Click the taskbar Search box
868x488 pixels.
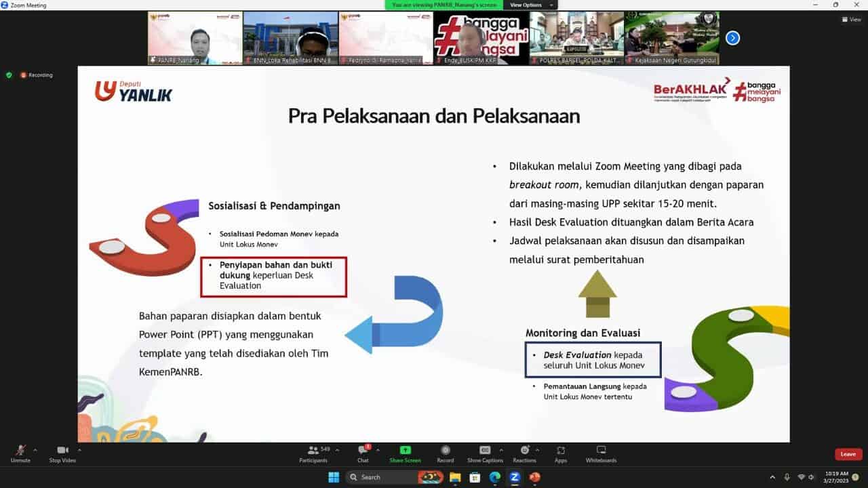[394, 477]
